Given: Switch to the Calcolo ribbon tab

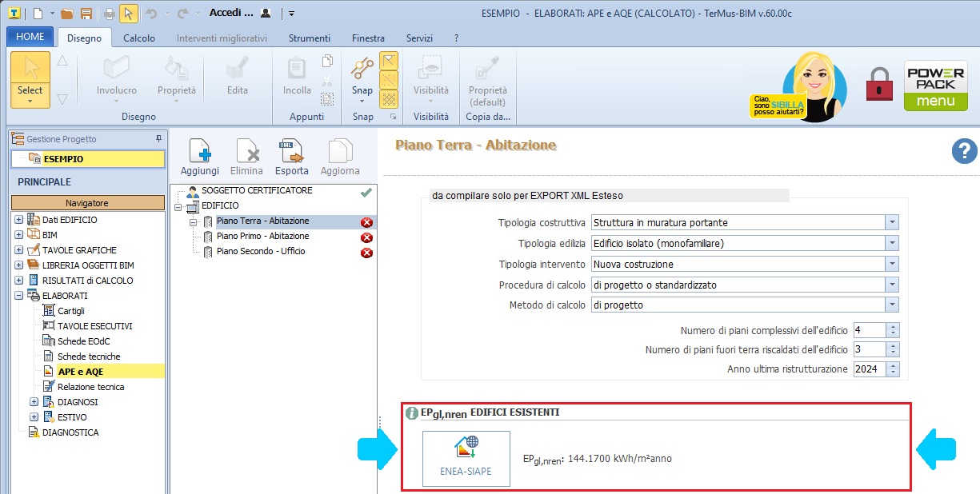Looking at the screenshot, I should (139, 38).
